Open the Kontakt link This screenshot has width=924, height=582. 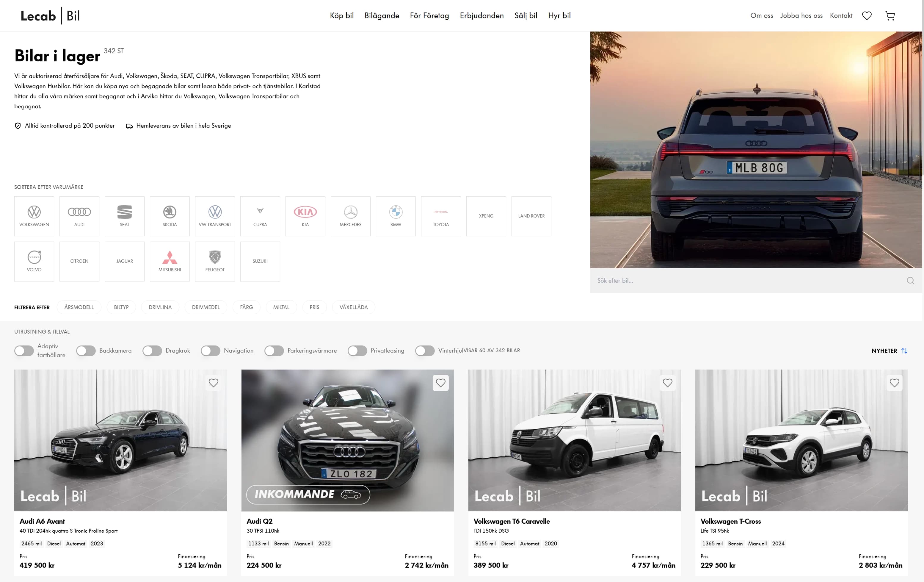point(841,16)
